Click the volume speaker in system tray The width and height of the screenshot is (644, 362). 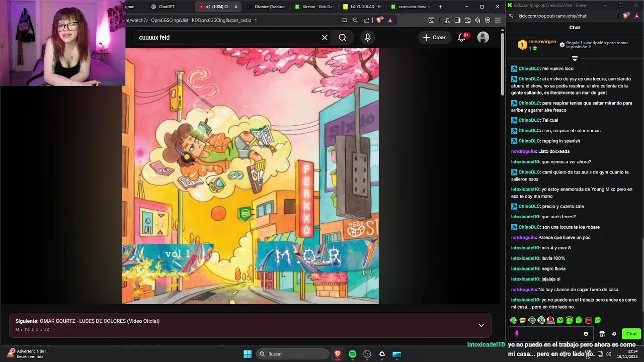[608, 354]
